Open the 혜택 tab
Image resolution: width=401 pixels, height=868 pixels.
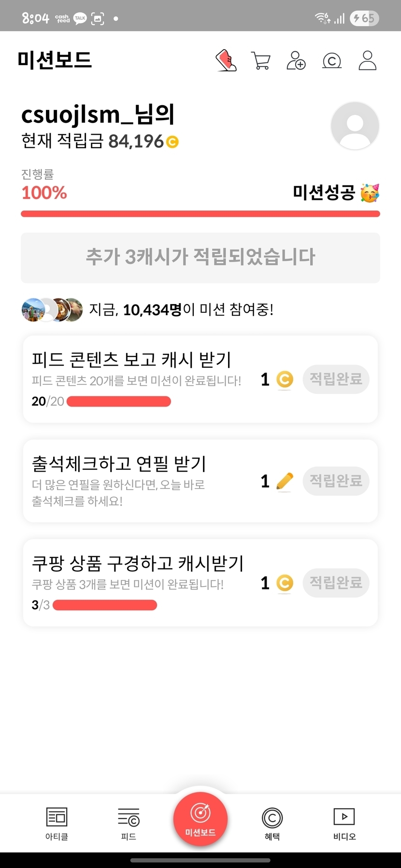272,823
